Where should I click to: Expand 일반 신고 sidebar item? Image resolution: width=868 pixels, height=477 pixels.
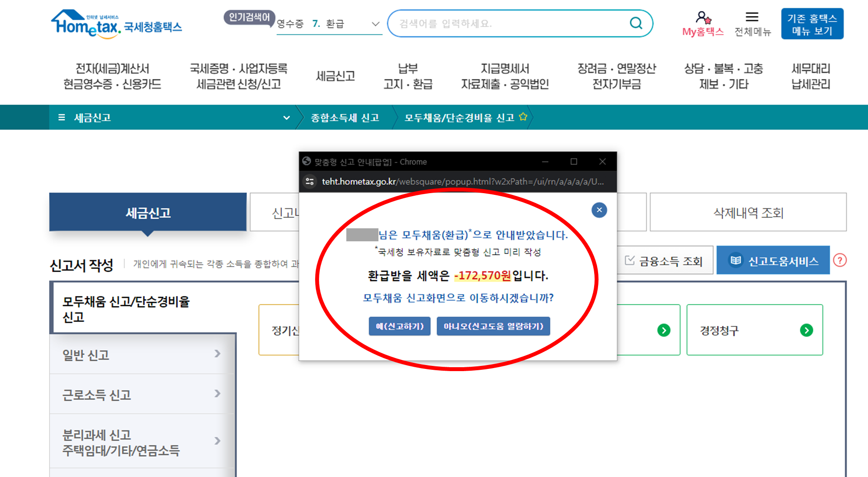[141, 355]
